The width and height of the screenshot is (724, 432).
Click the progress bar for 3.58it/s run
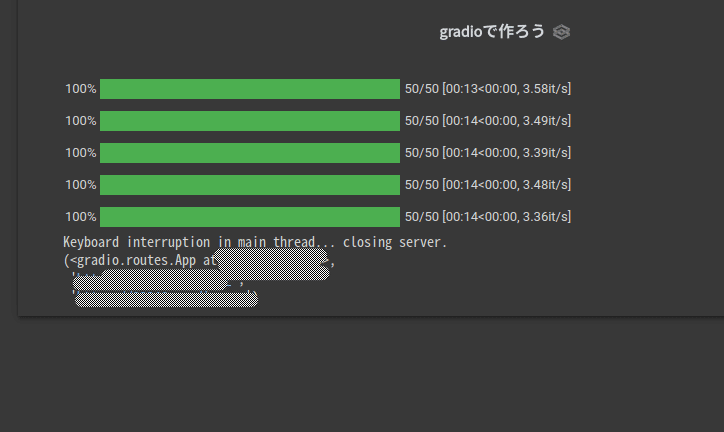click(250, 89)
